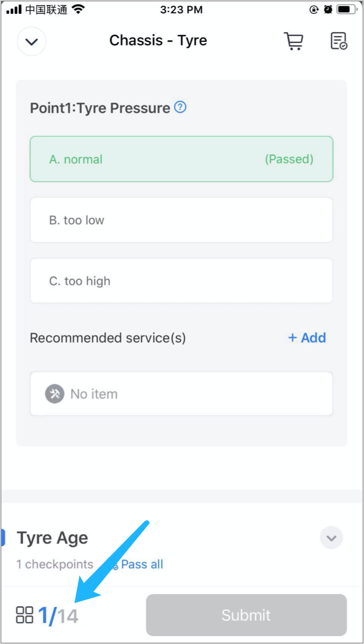The width and height of the screenshot is (364, 644).
Task: Tap the Wi-Fi status icon
Action: pyautogui.click(x=79, y=10)
